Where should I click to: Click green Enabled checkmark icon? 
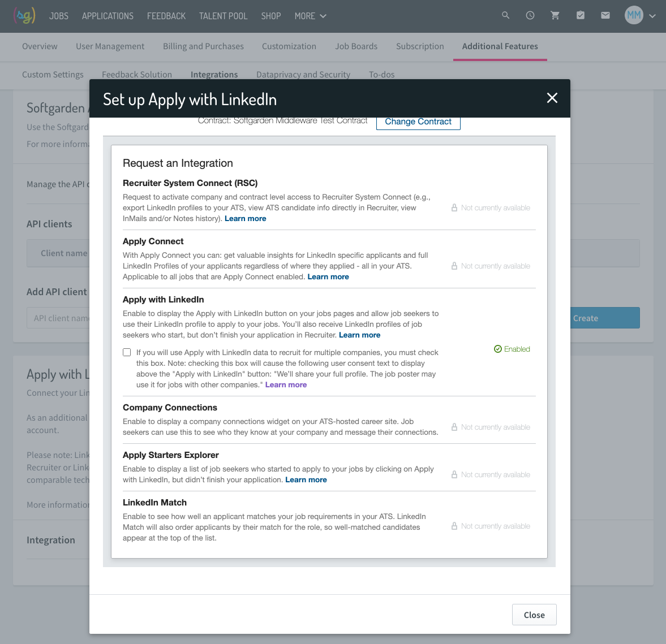point(498,349)
